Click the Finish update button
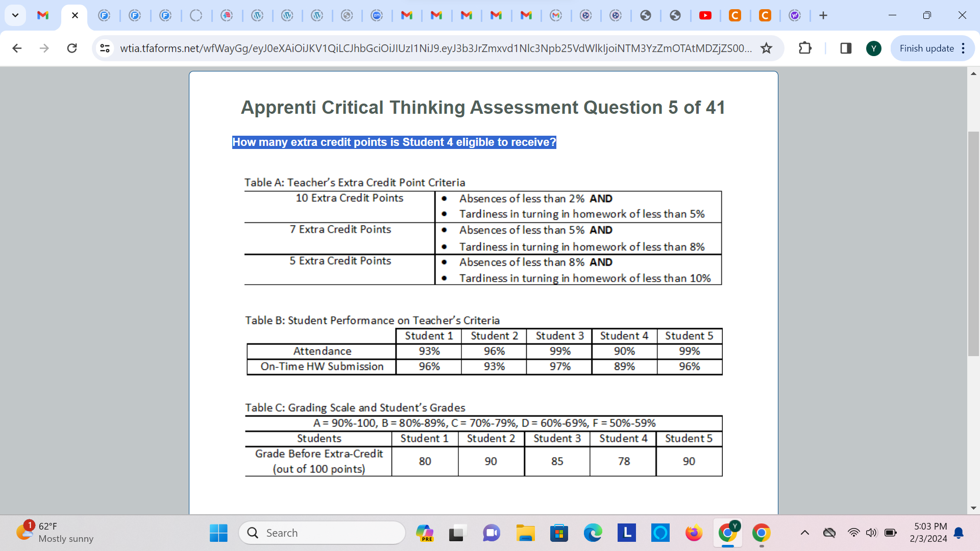The image size is (980, 551). point(926,48)
